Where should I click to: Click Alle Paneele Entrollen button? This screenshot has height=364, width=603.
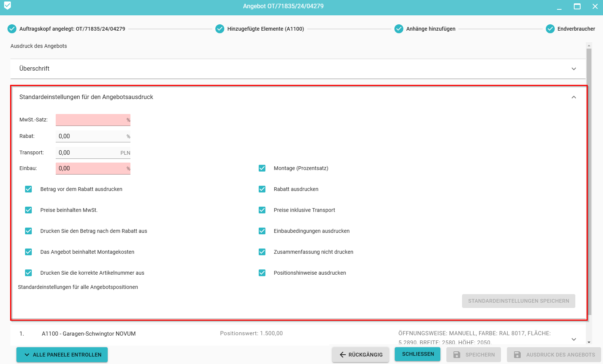pos(62,355)
